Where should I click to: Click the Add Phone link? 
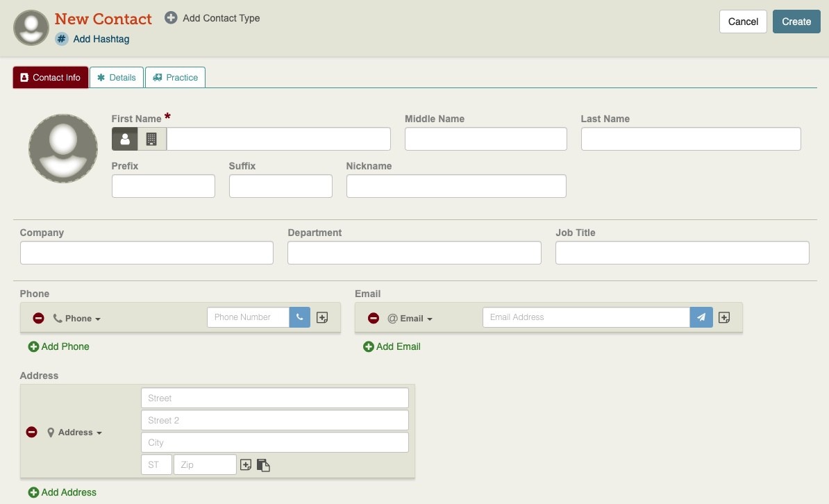click(x=58, y=346)
